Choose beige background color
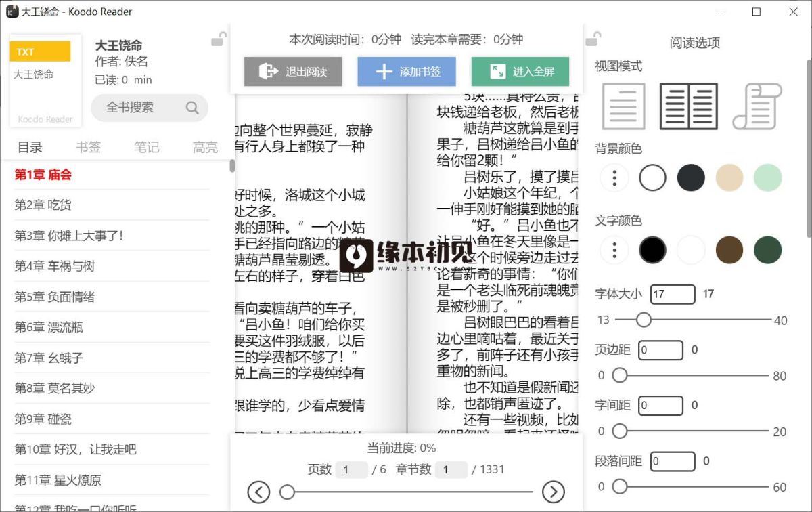812x512 pixels. pyautogui.click(x=729, y=178)
